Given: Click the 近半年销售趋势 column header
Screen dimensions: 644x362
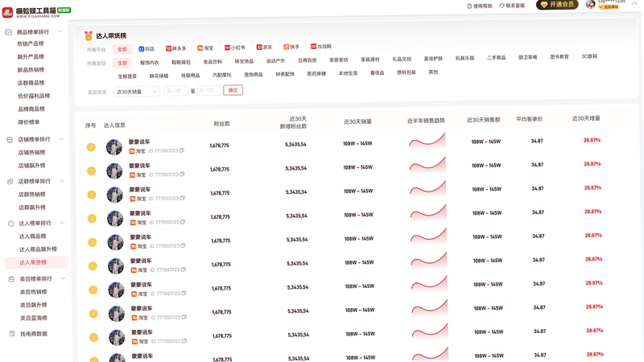Looking at the screenshot, I should click(426, 121).
